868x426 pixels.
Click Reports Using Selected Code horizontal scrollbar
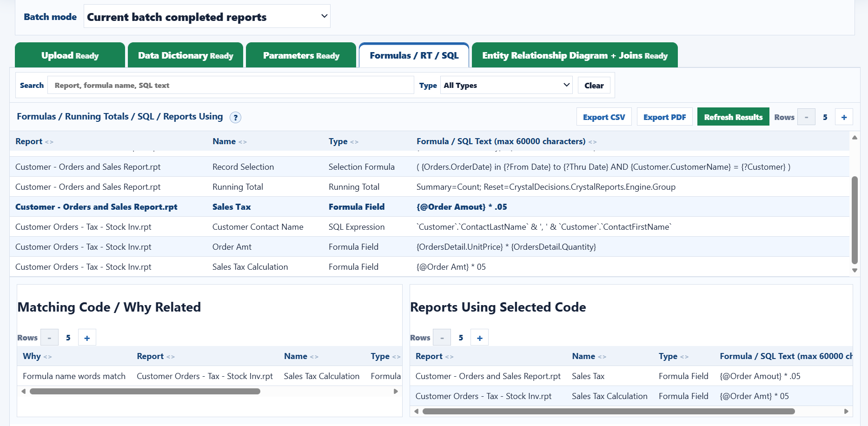[609, 411]
